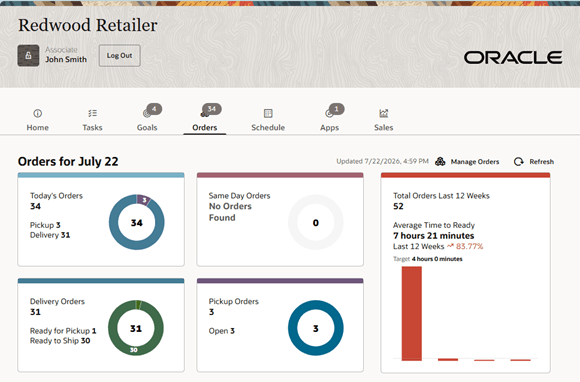Viewport: 580px width, 382px height.
Task: Click the tallest red bar in weekly chart
Action: [411, 313]
